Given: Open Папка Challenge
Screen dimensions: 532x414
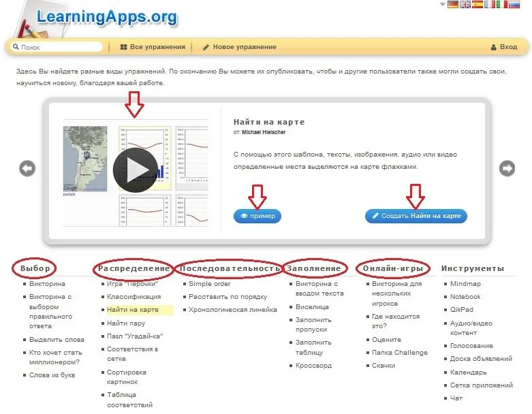Looking at the screenshot, I should click(x=400, y=353).
